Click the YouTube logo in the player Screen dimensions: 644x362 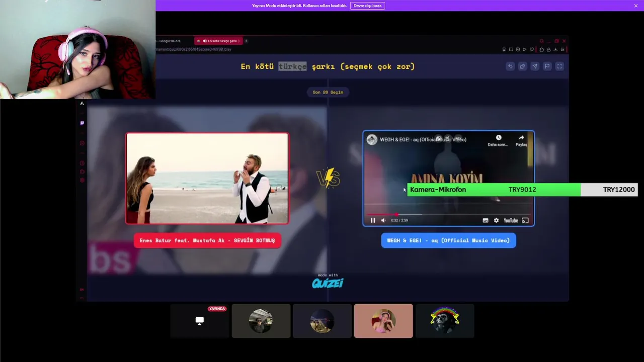[511, 220]
